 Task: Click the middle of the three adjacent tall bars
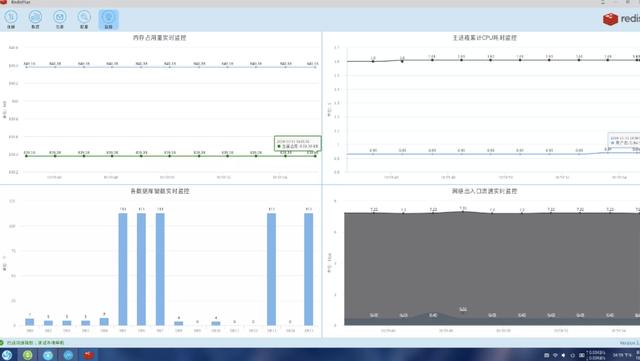click(x=141, y=269)
